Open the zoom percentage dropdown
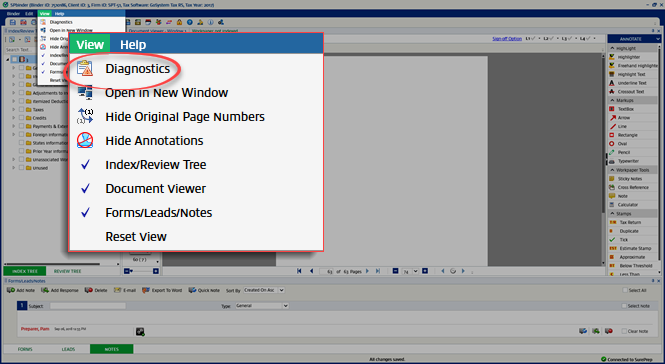The image size is (665, 364). tap(415, 271)
